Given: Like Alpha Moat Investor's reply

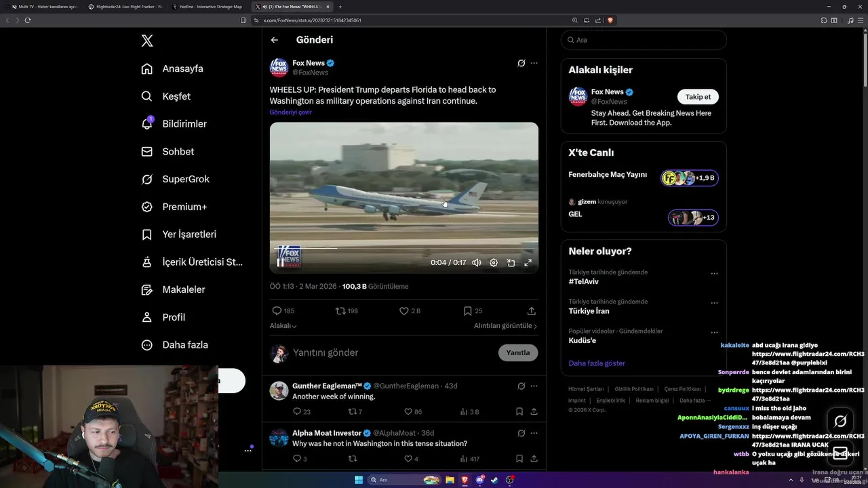Looking at the screenshot, I should [411, 459].
